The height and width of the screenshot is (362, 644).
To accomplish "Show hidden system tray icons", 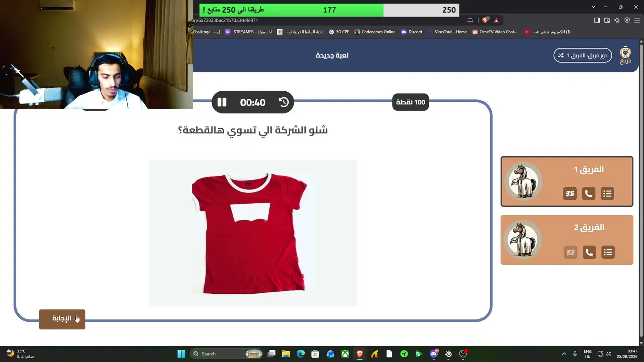I will point(564,354).
